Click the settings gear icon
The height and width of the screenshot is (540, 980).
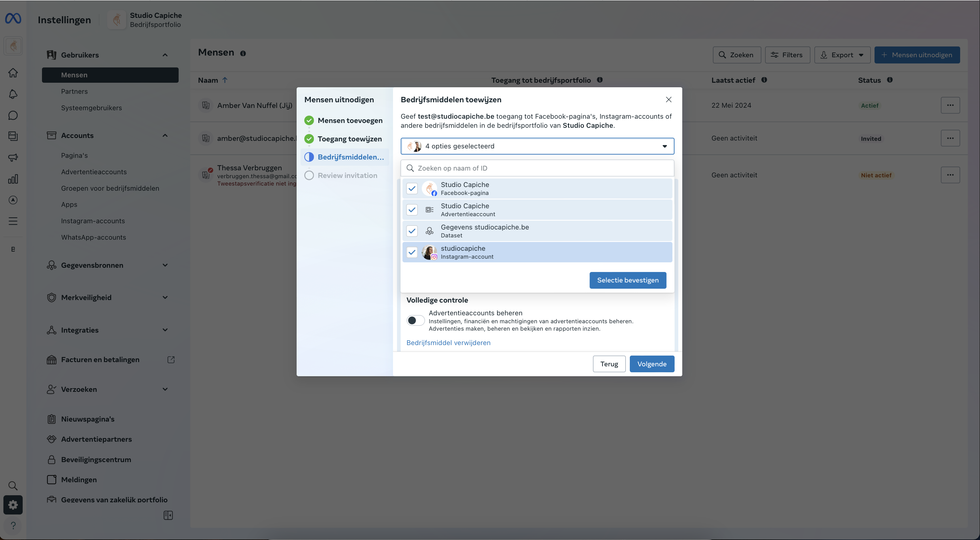(x=13, y=505)
